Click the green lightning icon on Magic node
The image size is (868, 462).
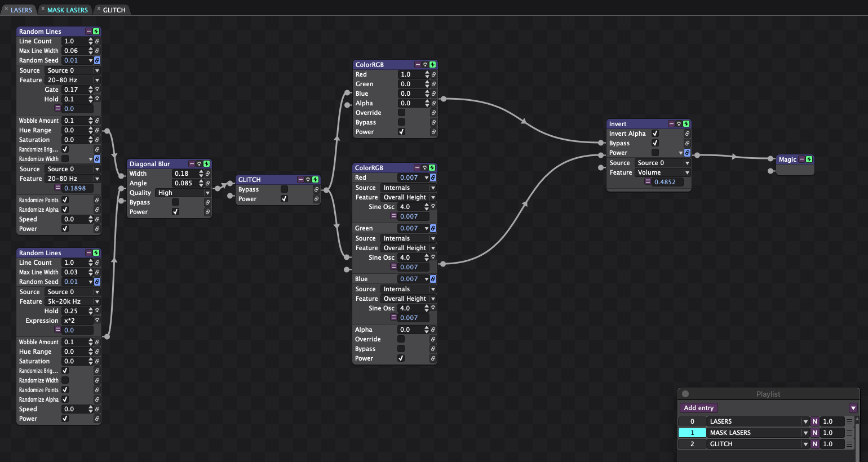pyautogui.click(x=809, y=159)
